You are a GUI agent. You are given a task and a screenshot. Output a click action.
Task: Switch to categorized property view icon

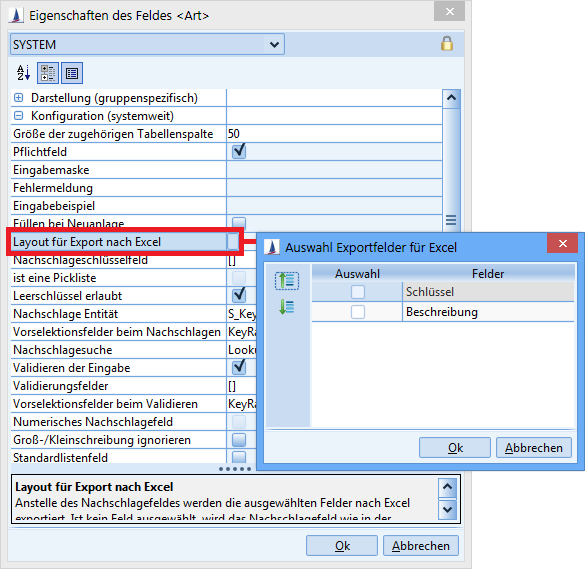point(48,73)
